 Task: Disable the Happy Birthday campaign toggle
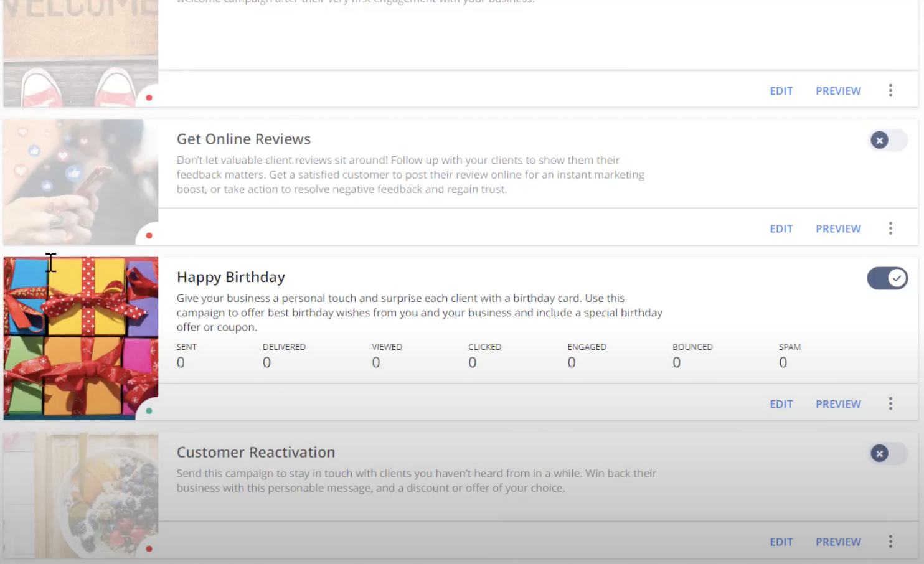click(887, 278)
